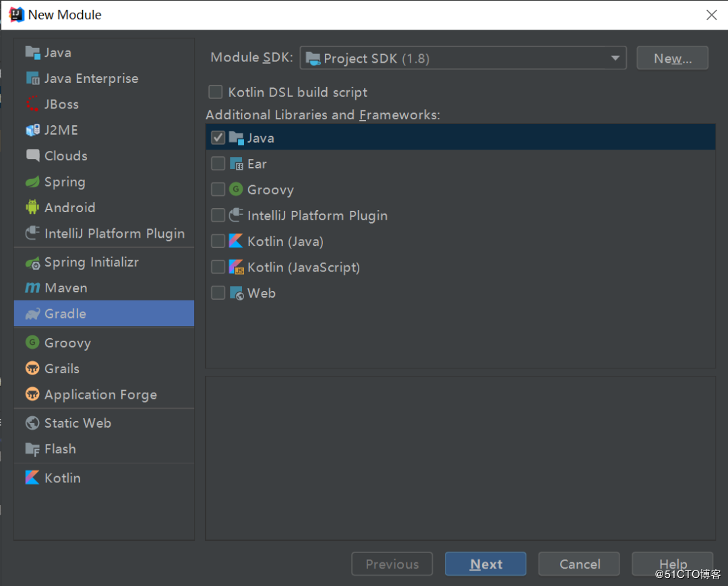Check the Web framework checkbox

pyautogui.click(x=218, y=293)
